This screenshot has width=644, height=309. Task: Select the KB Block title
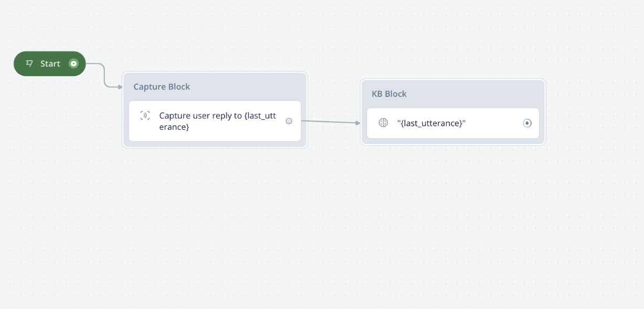point(389,94)
